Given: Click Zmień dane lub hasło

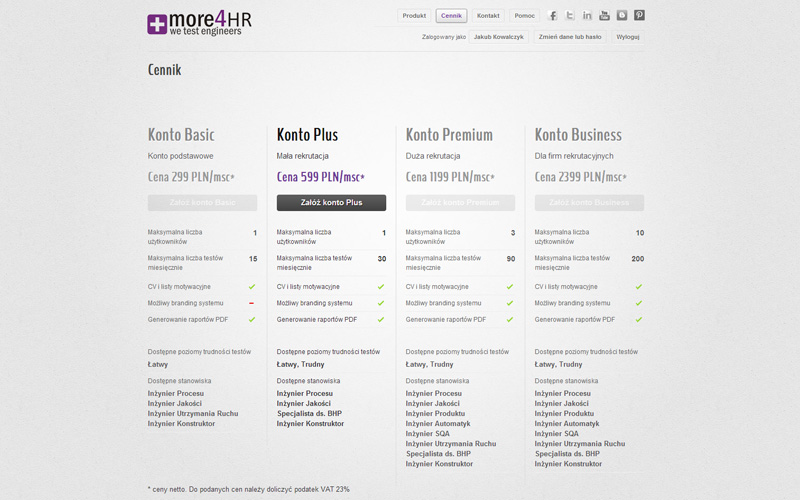Looking at the screenshot, I should point(570,37).
